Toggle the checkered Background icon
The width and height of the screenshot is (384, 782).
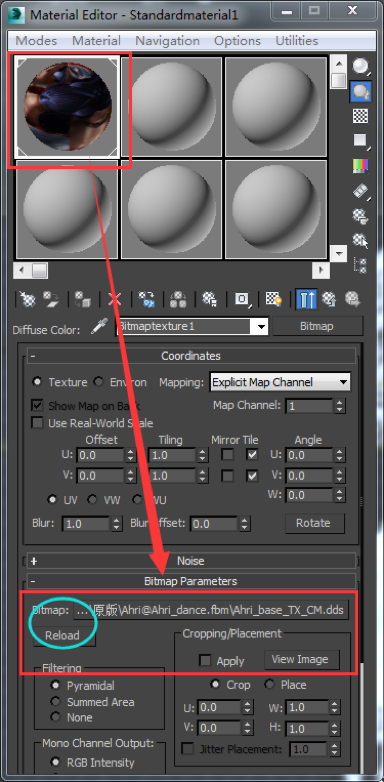coord(361,116)
